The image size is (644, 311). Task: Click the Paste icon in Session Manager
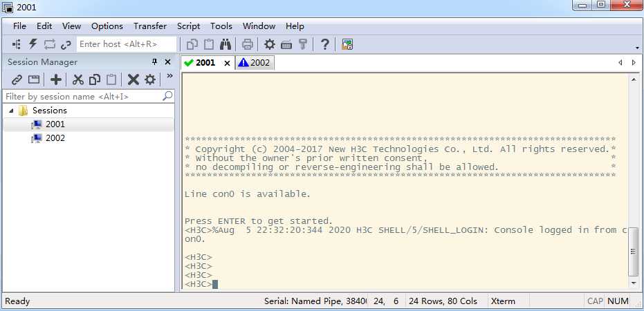pos(111,79)
